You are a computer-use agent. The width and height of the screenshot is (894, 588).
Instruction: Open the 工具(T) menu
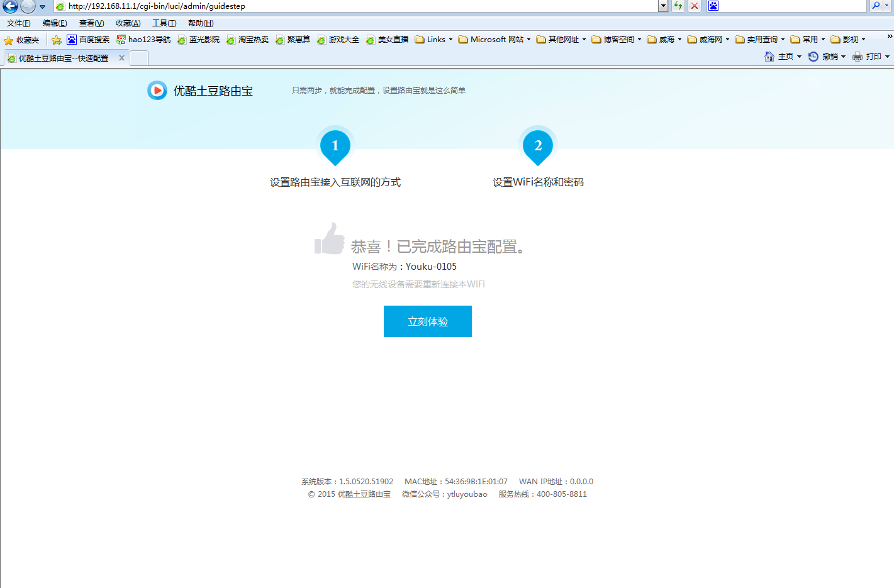164,23
